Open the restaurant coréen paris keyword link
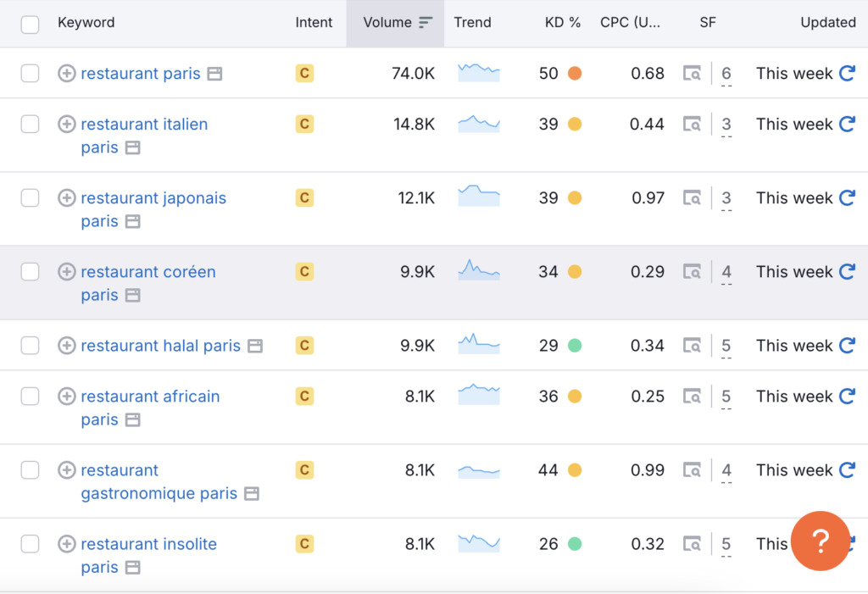 click(148, 283)
